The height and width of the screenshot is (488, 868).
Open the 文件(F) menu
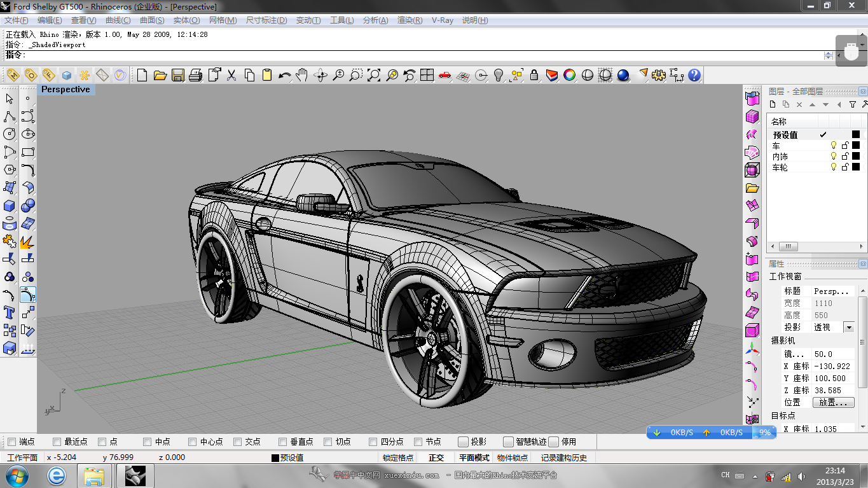click(x=17, y=20)
